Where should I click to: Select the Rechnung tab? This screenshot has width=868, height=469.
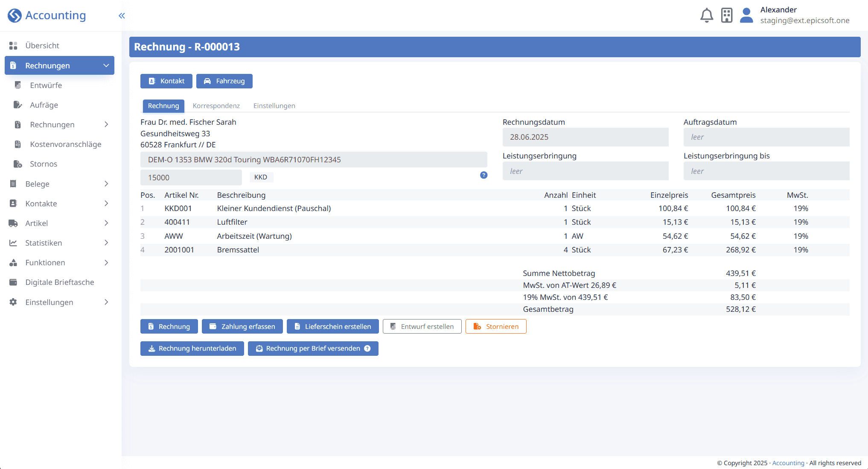(163, 106)
